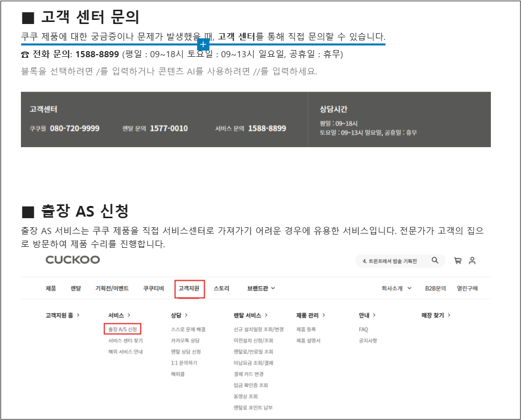Click the 제품 등록 link
The width and height of the screenshot is (521, 420).
tap(306, 329)
